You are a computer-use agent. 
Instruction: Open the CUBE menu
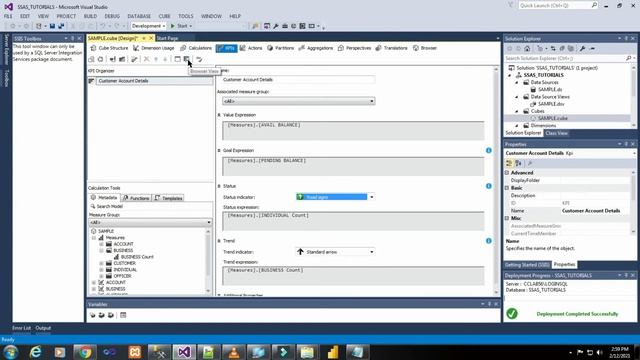tap(164, 16)
